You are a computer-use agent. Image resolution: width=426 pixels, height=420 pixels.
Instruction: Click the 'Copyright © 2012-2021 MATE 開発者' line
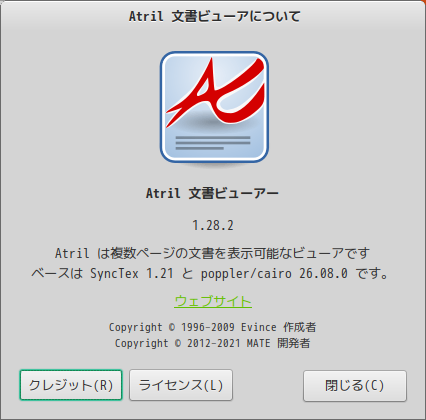(212, 343)
